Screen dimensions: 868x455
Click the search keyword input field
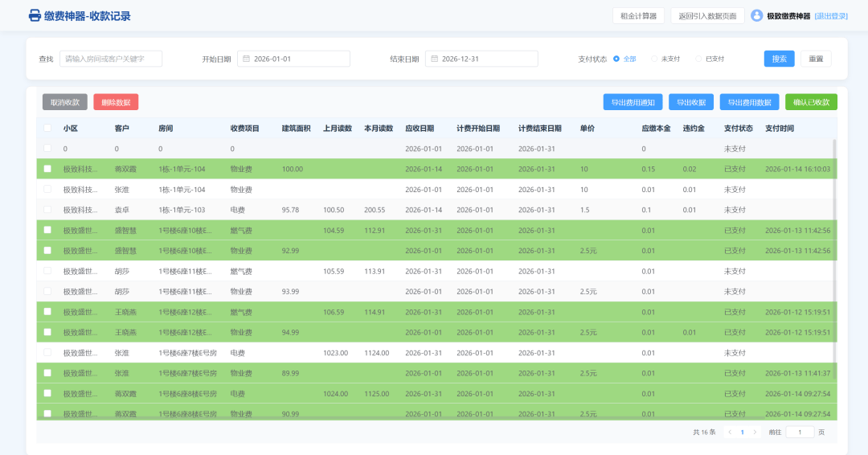111,59
